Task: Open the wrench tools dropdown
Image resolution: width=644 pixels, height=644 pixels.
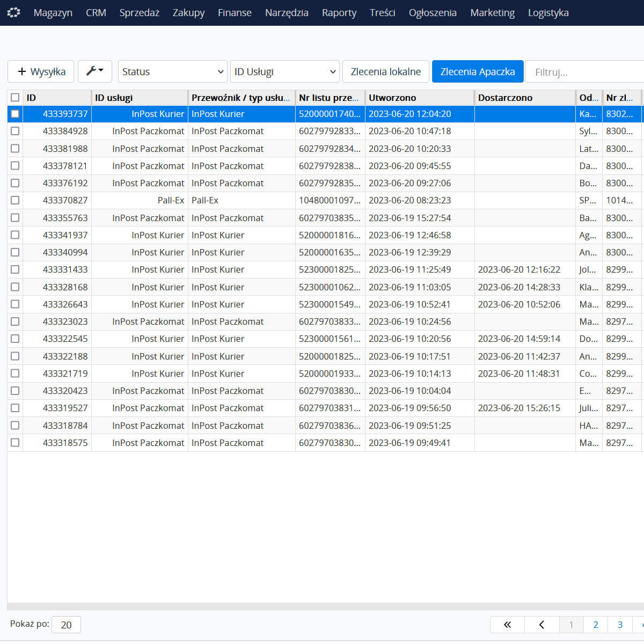Action: (95, 71)
